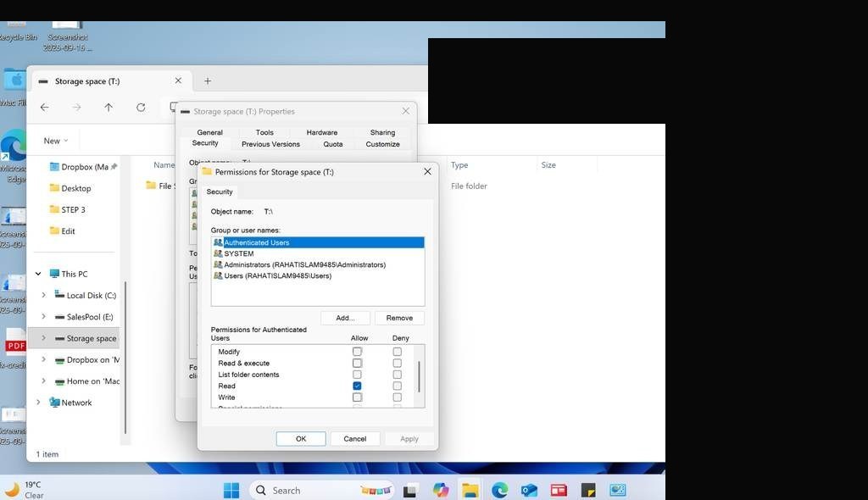
Task: Click the SalesPool (E:) drive icon
Action: pos(60,317)
